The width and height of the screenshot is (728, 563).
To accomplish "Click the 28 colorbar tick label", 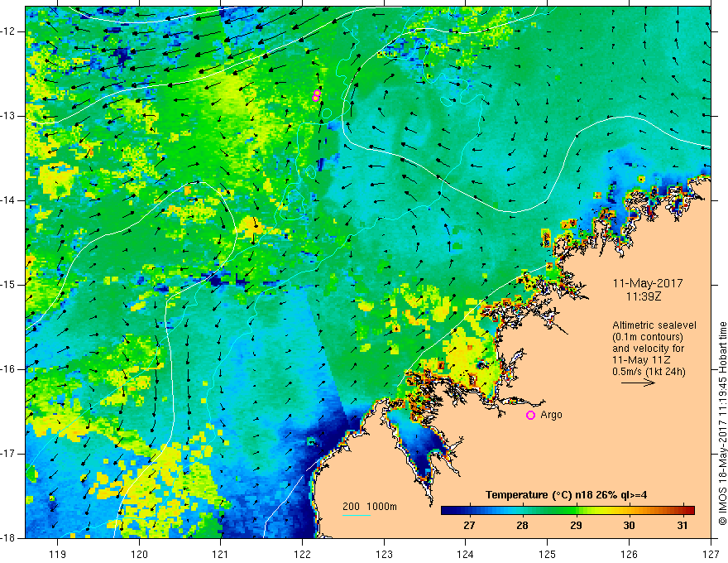I will [522, 526].
